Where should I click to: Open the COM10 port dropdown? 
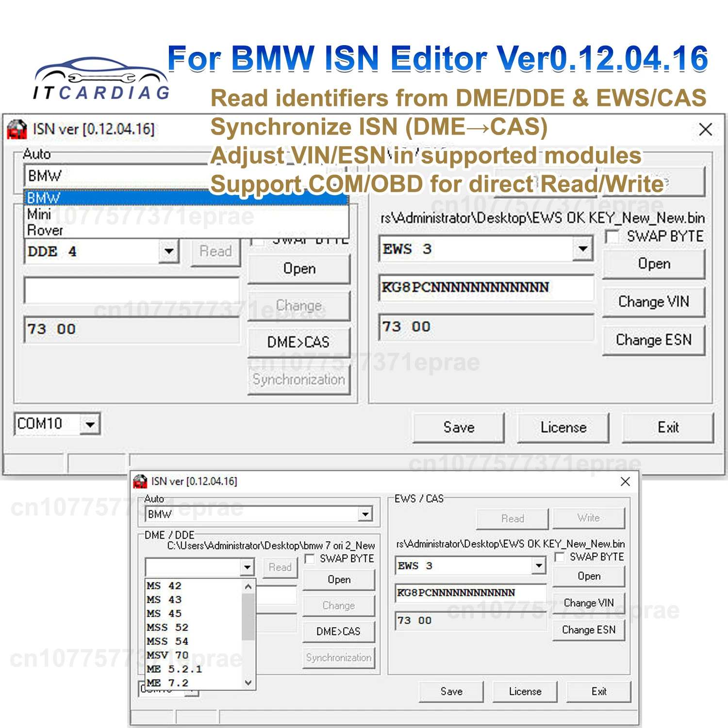click(90, 424)
